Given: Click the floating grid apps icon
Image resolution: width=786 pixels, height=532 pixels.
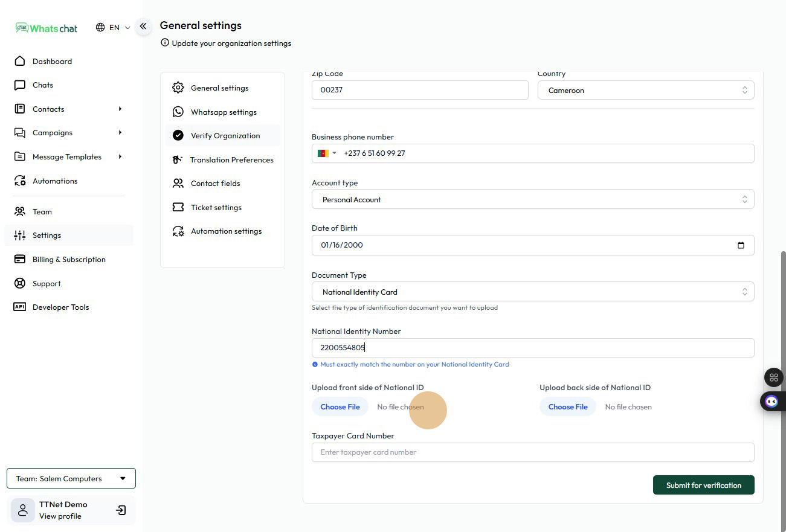Looking at the screenshot, I should click(773, 377).
